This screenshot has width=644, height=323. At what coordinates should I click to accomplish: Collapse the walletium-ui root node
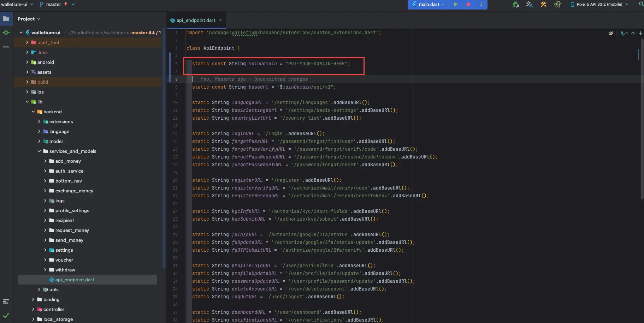(21, 32)
